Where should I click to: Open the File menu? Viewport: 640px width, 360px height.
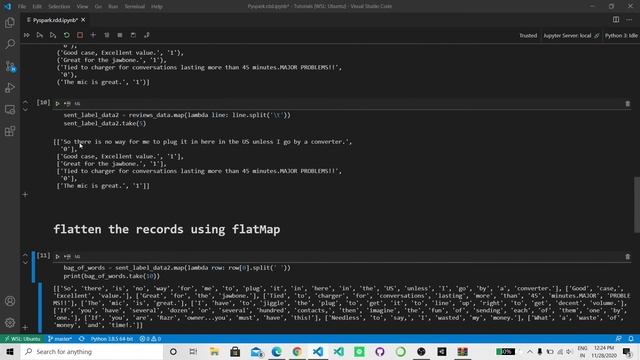point(22,7)
